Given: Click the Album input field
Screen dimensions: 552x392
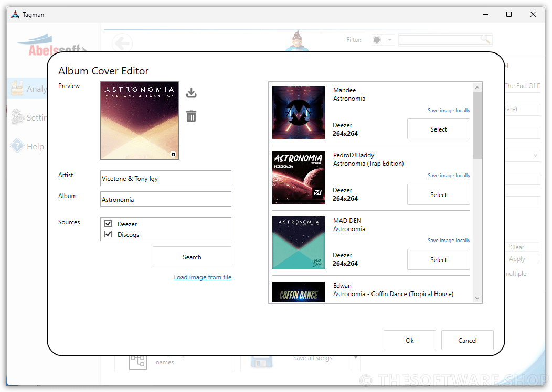Looking at the screenshot, I should [166, 199].
